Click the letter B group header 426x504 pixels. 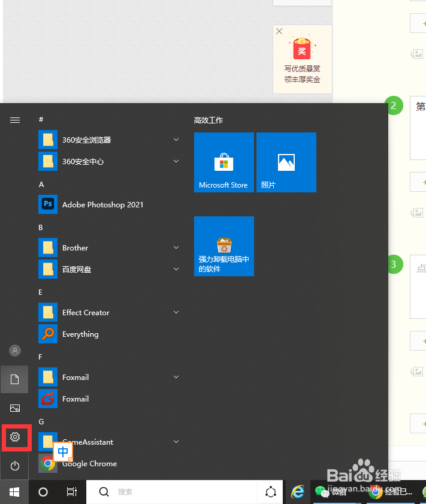tap(41, 227)
